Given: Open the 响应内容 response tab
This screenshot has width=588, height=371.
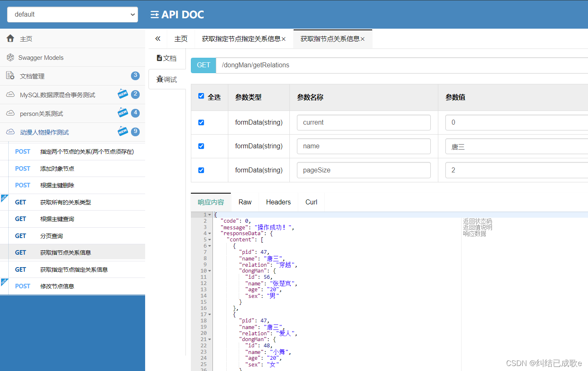Looking at the screenshot, I should point(211,202).
